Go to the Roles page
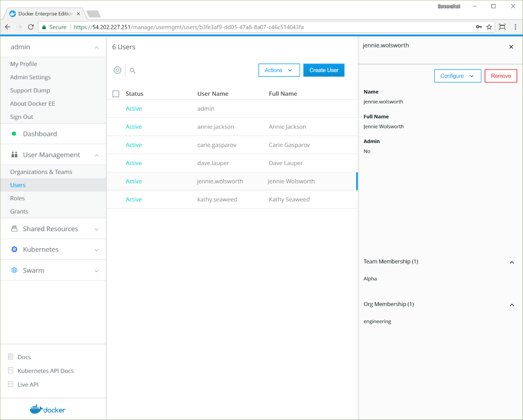Screen dimensions: 523x420 (18, 198)
